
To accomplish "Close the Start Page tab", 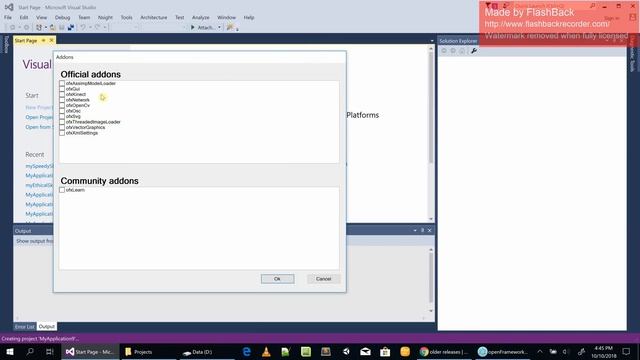I will click(51, 40).
